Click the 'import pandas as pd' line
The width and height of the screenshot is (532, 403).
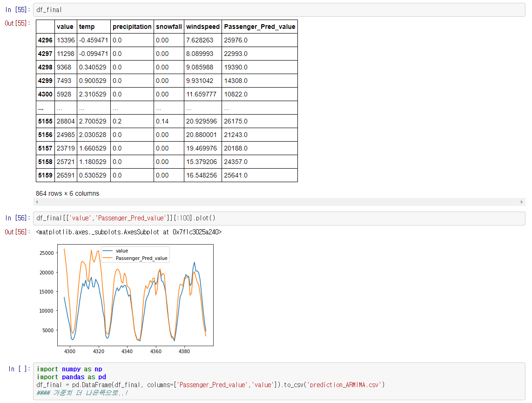point(71,377)
